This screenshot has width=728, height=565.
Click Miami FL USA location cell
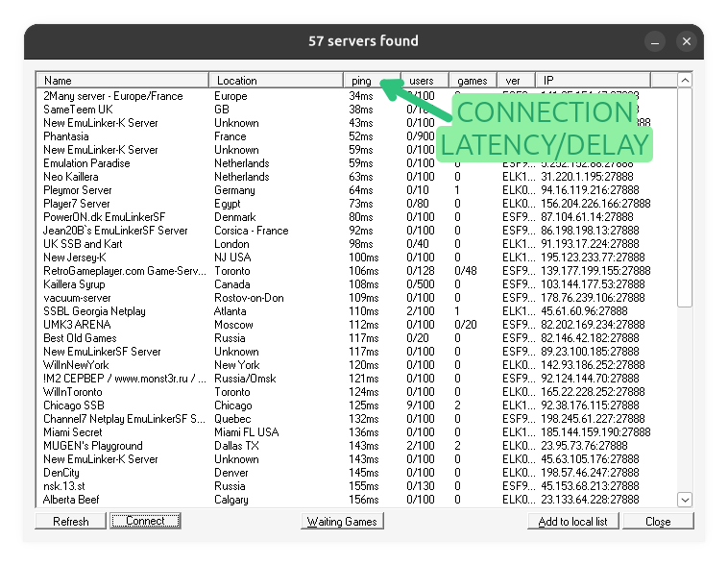tap(247, 433)
